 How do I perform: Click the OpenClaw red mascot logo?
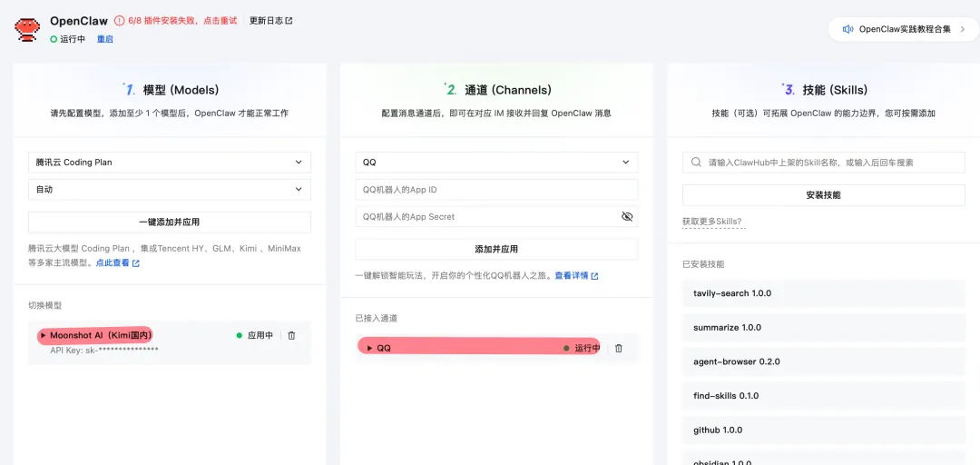pos(27,30)
